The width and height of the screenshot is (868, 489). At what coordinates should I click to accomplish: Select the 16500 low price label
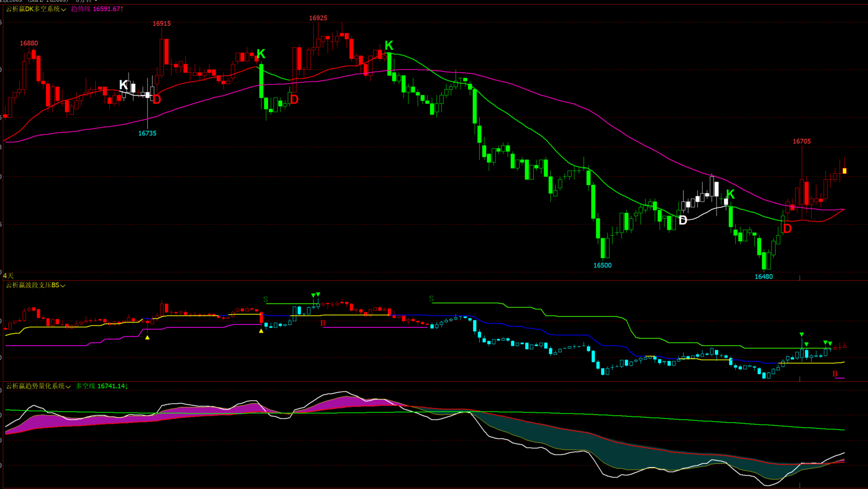click(602, 265)
